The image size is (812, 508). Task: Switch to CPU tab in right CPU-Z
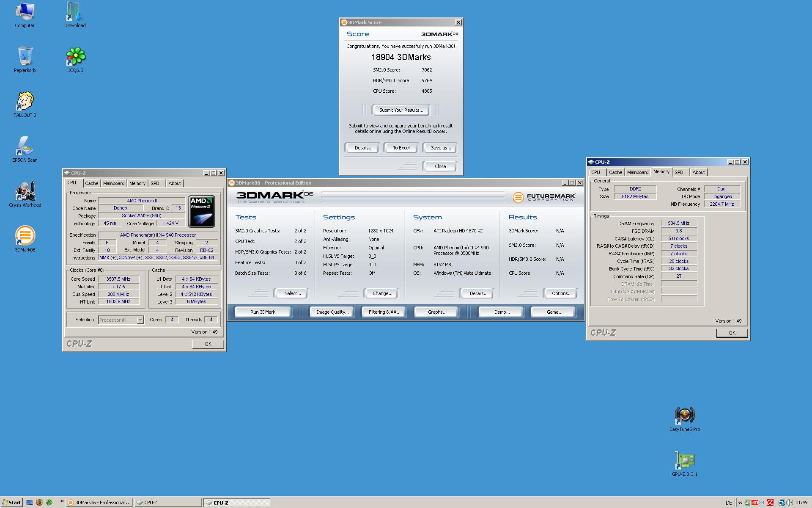tap(596, 172)
